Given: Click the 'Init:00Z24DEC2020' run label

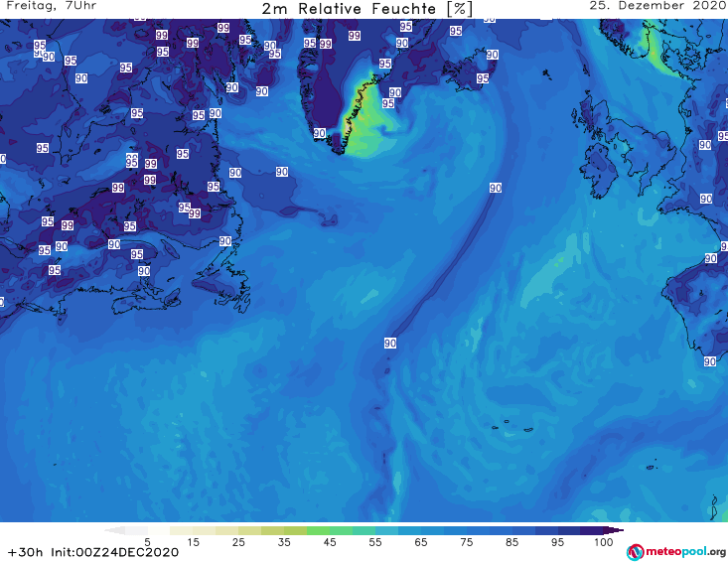Looking at the screenshot, I should click(x=114, y=552).
